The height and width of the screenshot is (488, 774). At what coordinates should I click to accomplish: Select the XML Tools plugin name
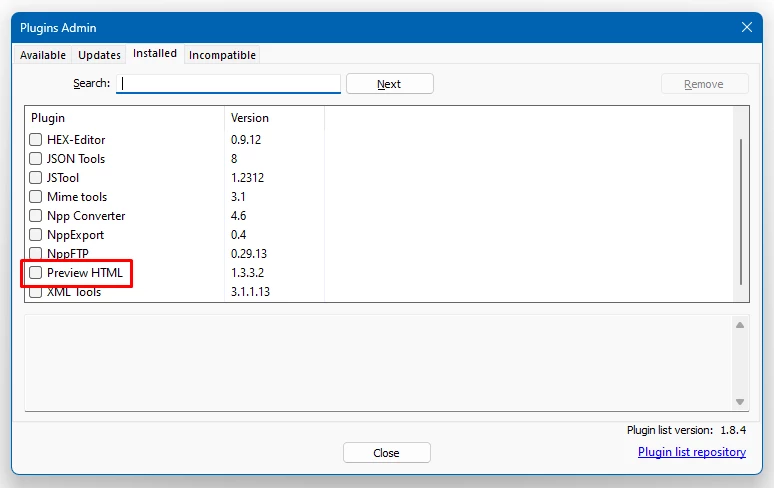click(74, 292)
